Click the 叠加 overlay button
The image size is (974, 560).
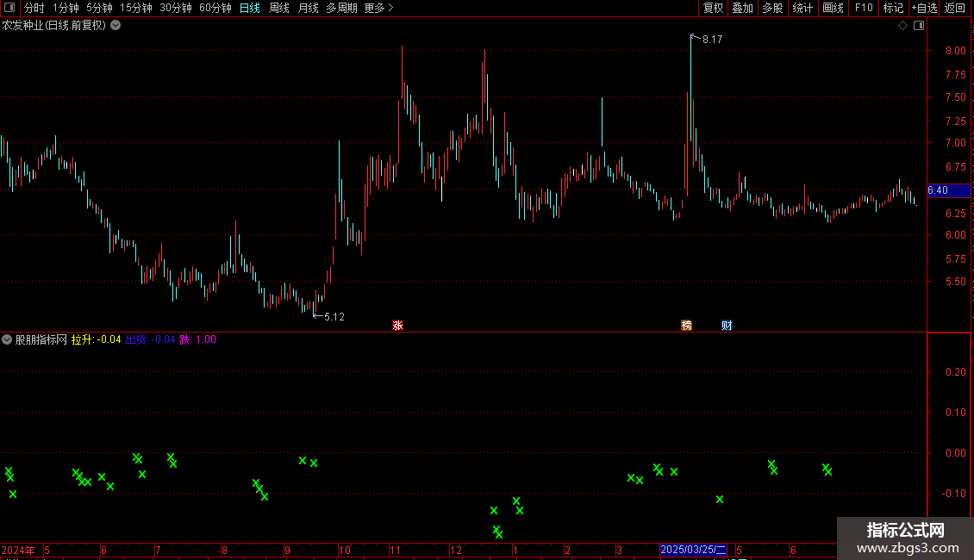coord(742,8)
